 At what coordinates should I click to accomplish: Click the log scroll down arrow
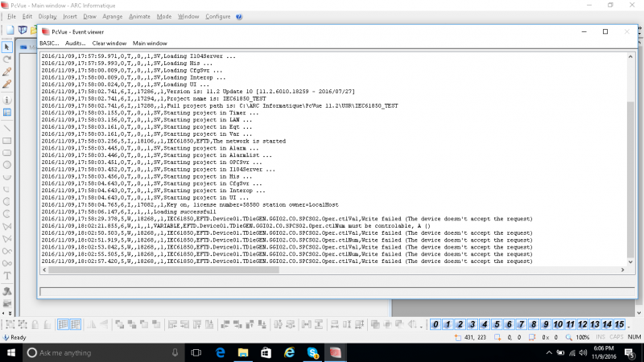coord(630,262)
